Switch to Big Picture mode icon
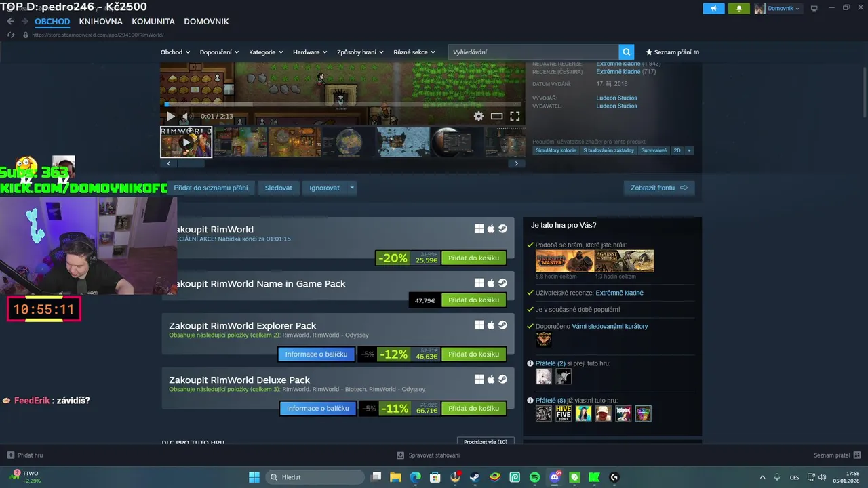Viewport: 868px width, 488px height. point(814,8)
